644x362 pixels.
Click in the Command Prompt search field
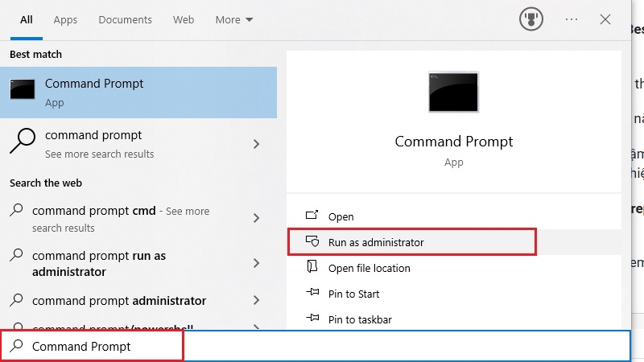[x=316, y=346]
